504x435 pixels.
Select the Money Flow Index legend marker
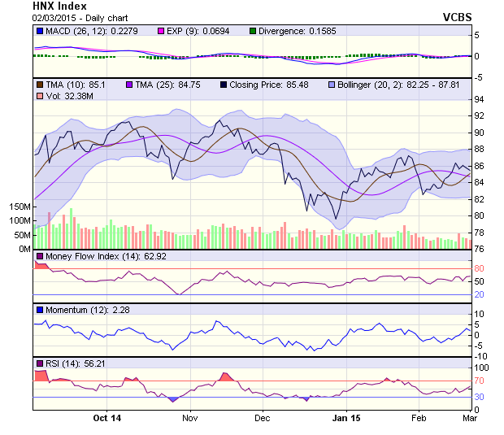[39, 257]
